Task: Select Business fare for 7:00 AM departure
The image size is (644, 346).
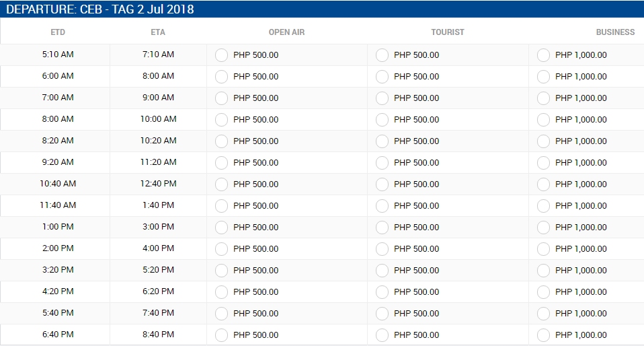Action: tap(543, 98)
